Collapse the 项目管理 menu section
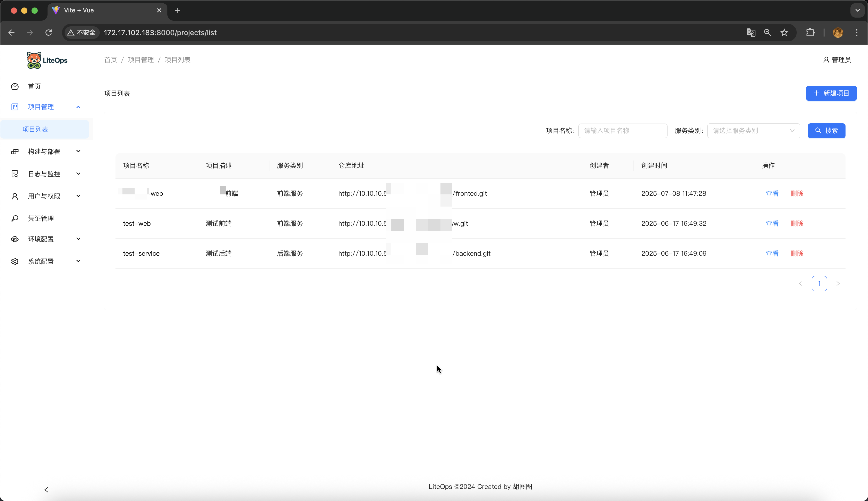Image resolution: width=868 pixels, height=501 pixels. pyautogui.click(x=78, y=107)
